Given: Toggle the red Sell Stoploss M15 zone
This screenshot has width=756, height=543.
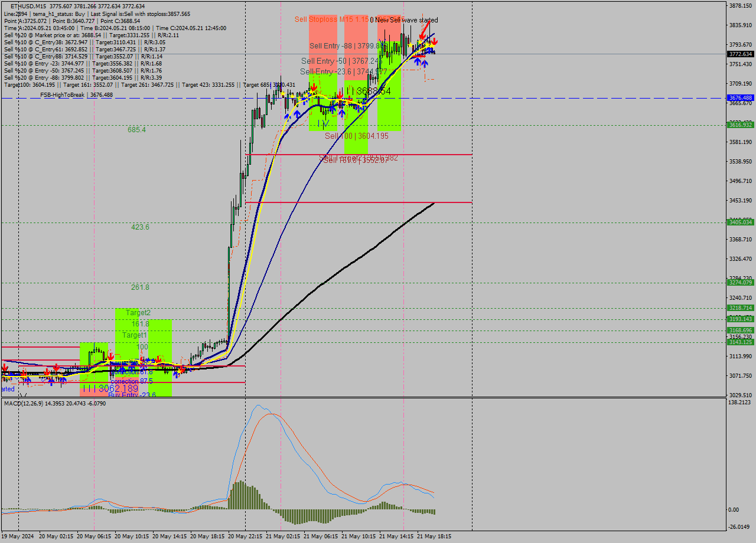Looking at the screenshot, I should click(322, 35).
